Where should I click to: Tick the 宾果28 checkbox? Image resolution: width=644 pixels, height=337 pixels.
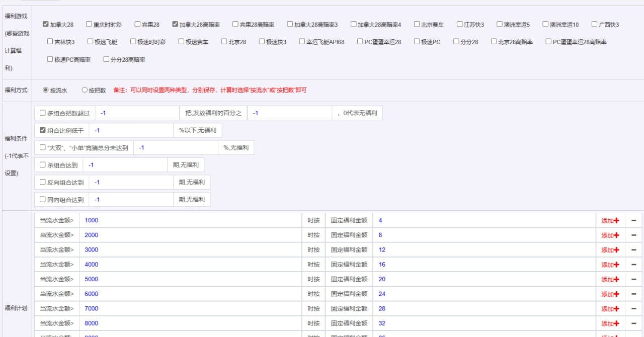point(137,24)
